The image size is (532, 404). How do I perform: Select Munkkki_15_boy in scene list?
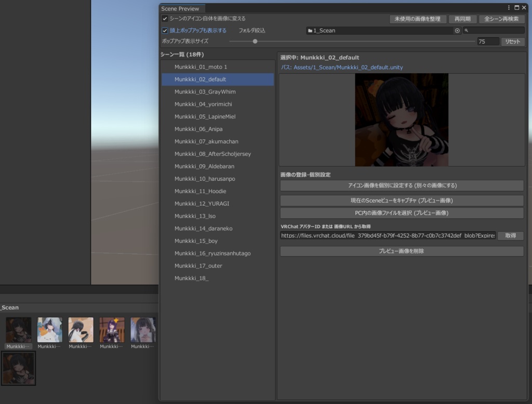click(218, 241)
